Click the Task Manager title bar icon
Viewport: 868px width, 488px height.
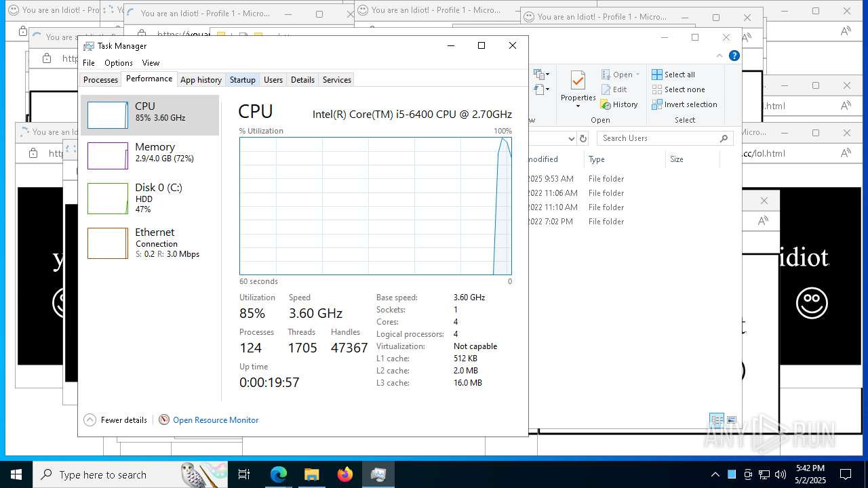tap(89, 46)
